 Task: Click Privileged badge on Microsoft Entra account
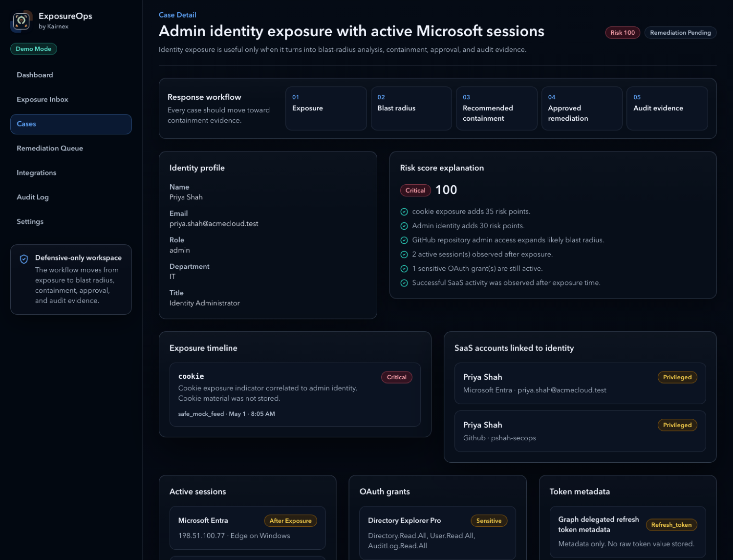[x=677, y=377]
